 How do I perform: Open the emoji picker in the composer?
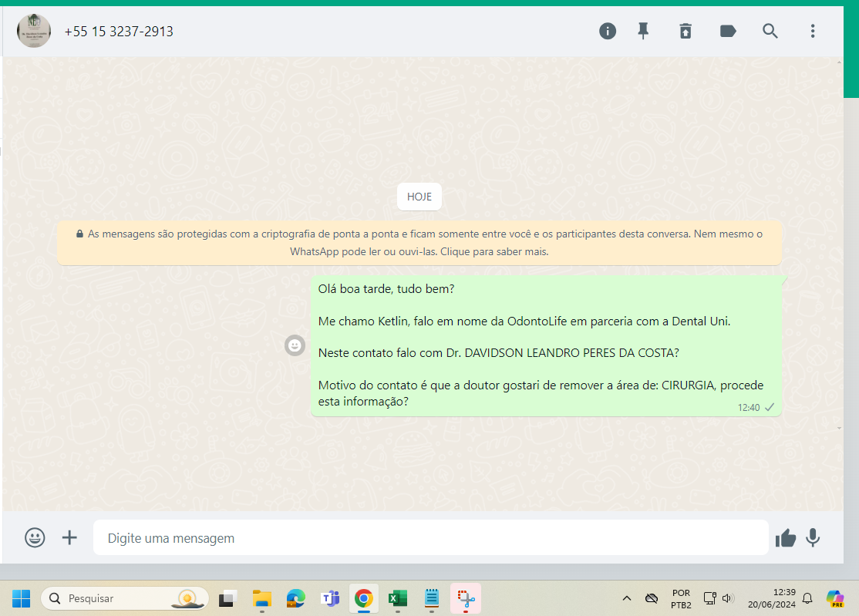[x=35, y=537]
